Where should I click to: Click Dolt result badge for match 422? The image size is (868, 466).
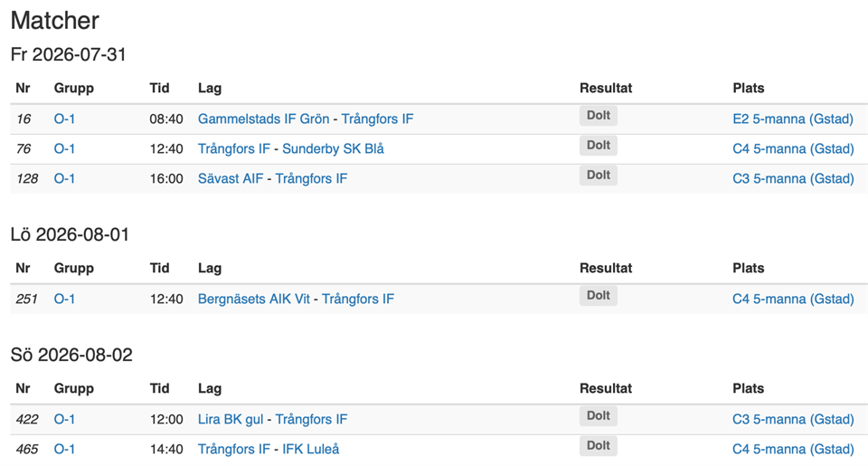(599, 416)
